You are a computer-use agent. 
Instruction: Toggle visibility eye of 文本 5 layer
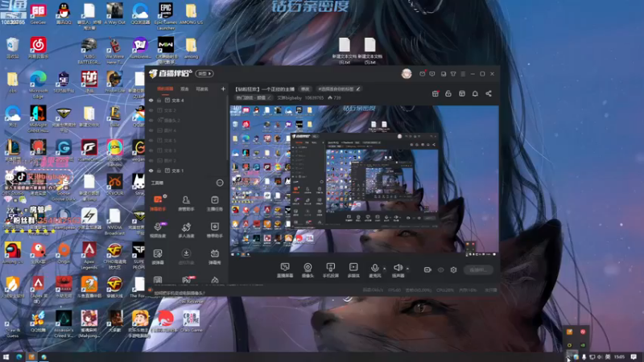coord(151,140)
